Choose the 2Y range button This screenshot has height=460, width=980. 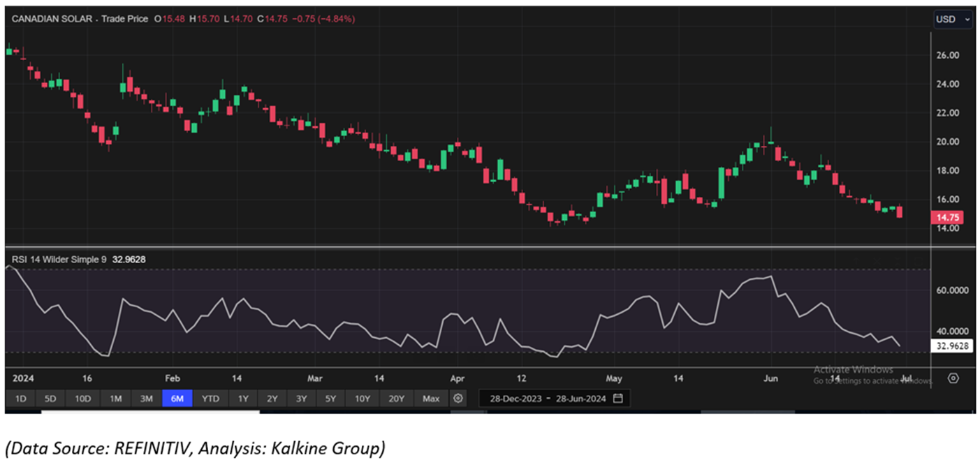click(x=272, y=399)
